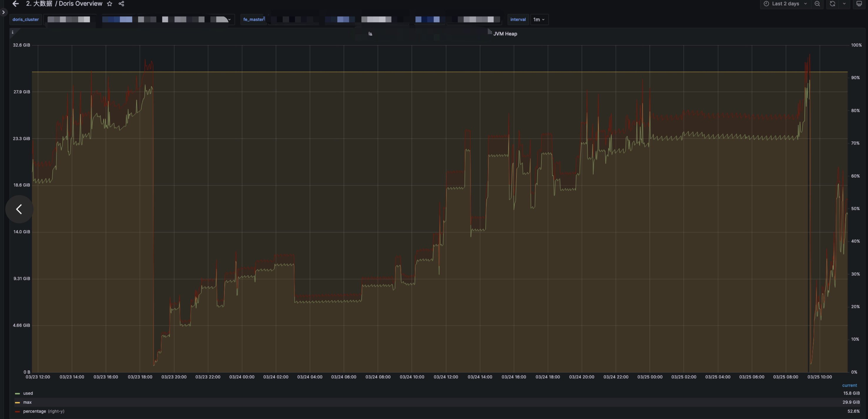Click the yellow max color swatch

pyautogui.click(x=18, y=403)
